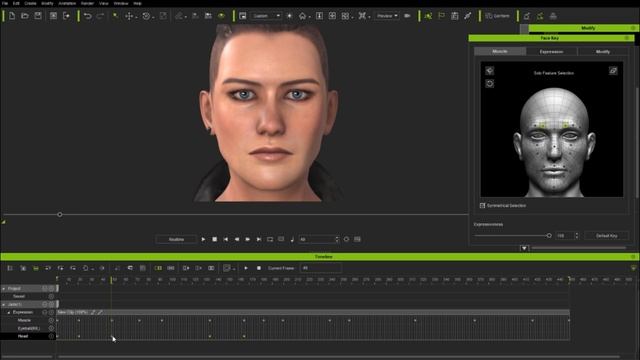Click the Face Key panel title bar
Image resolution: width=640 pixels, height=360 pixels.
(x=551, y=38)
